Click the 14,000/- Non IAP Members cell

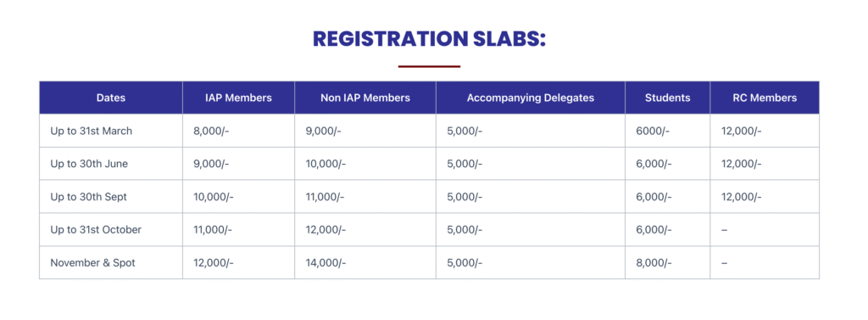pos(325,263)
